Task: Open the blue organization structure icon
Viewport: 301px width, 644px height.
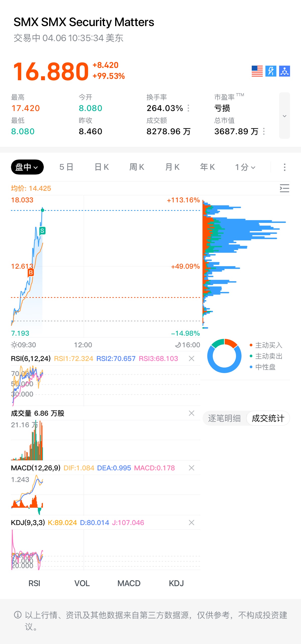Action: 284,71
